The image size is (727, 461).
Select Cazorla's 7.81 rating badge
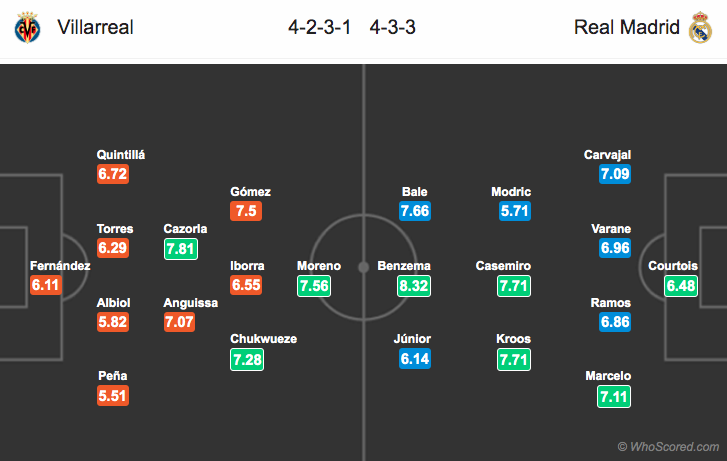(181, 249)
